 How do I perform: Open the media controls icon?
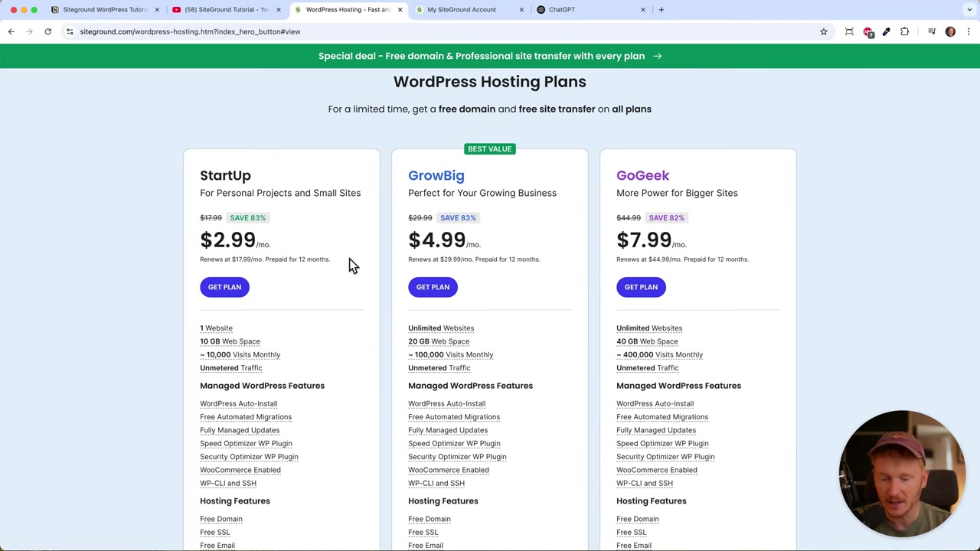point(932,31)
